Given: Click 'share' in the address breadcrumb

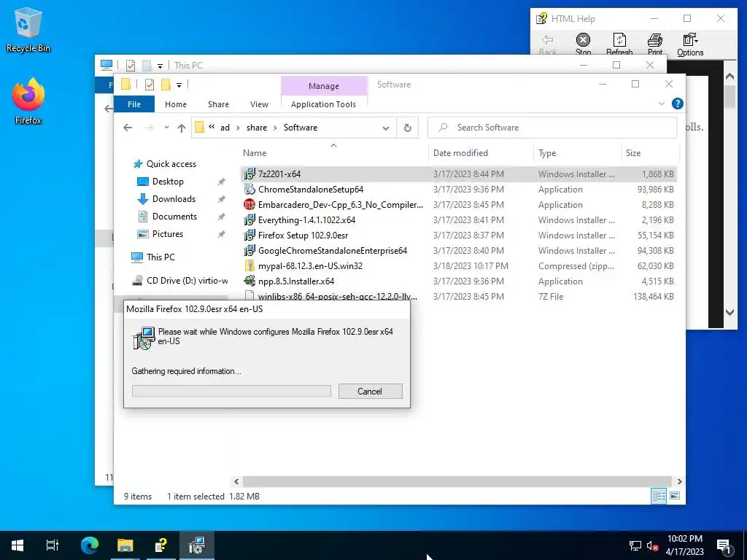Looking at the screenshot, I should 257,128.
